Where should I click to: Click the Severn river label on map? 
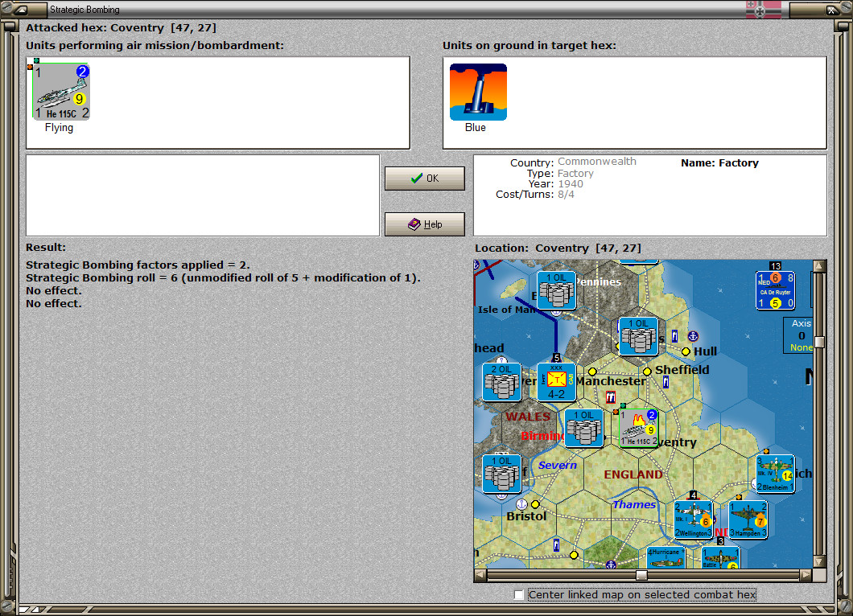558,466
